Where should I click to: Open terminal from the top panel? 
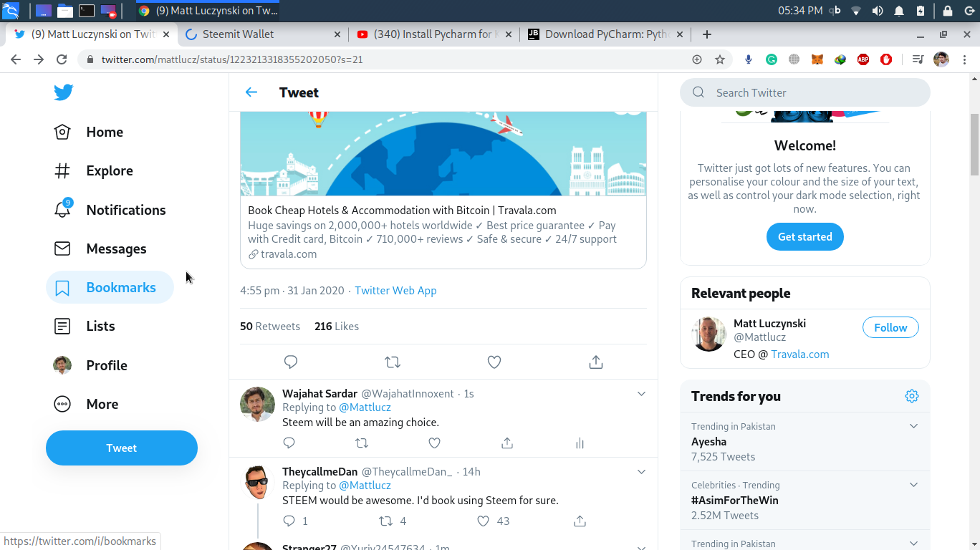86,10
